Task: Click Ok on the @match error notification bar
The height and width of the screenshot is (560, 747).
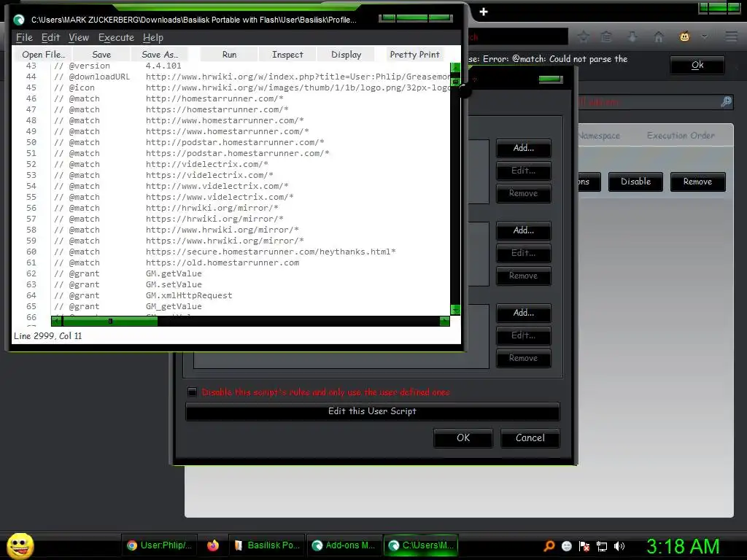Action: click(697, 65)
